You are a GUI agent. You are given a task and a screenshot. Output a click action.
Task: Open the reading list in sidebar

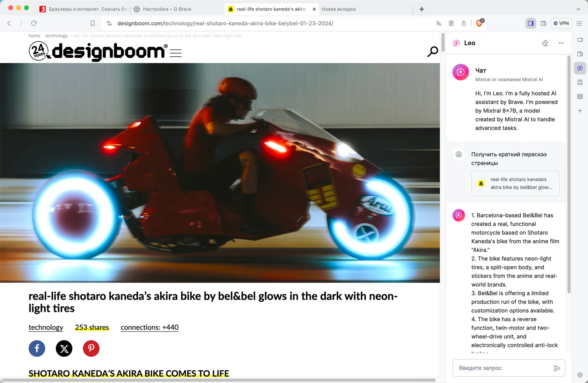(x=580, y=96)
